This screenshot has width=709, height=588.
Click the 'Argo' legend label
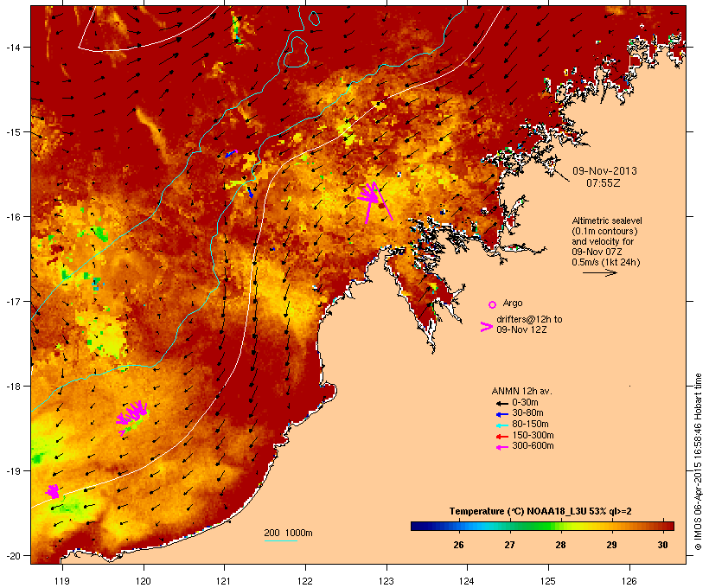[x=513, y=303]
